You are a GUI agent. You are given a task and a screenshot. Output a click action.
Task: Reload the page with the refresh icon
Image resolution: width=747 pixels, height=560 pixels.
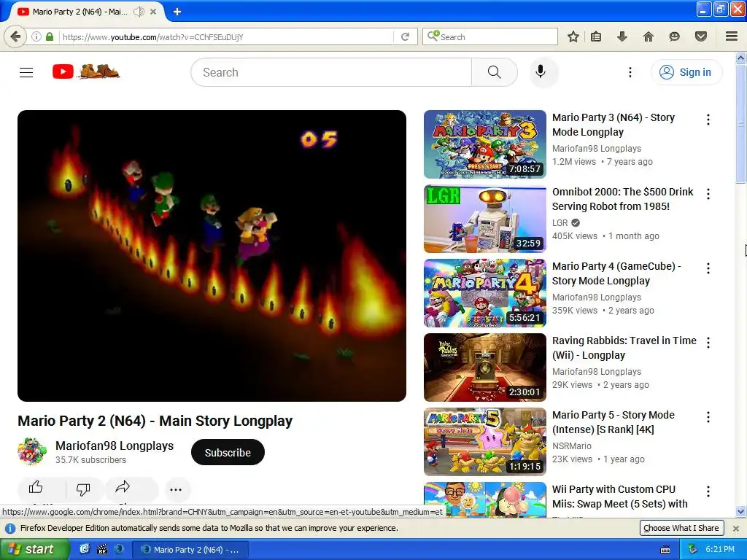pyautogui.click(x=405, y=36)
